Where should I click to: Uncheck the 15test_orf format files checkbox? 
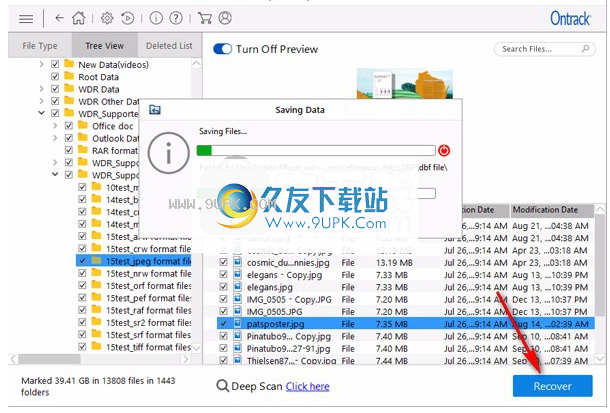tap(82, 285)
